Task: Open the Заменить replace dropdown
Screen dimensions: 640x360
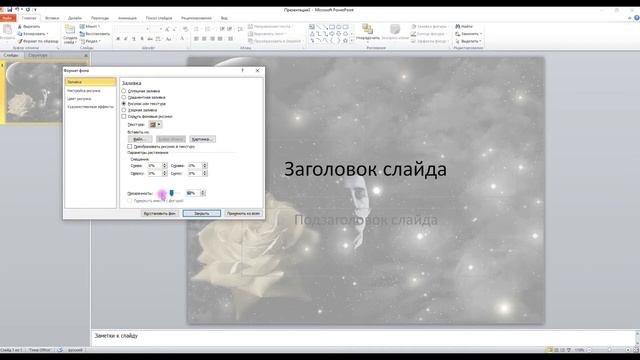Action: pos(469,34)
